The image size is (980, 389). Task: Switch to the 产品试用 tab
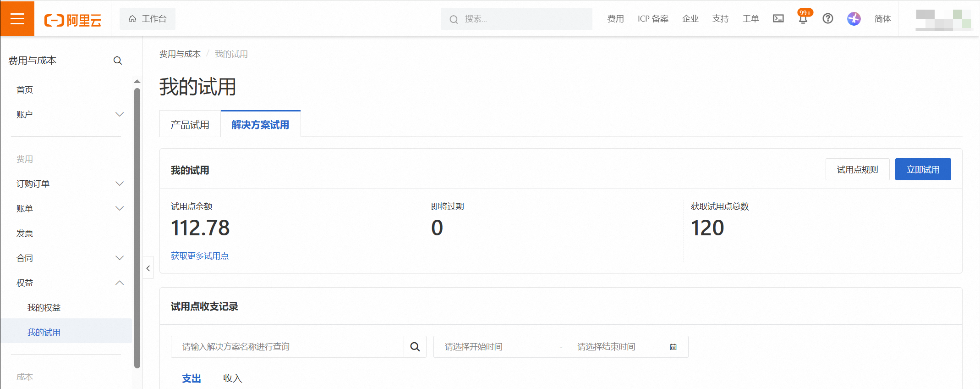tap(190, 124)
